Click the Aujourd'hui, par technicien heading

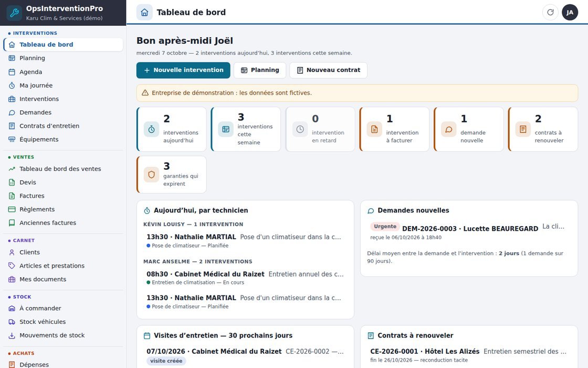(x=201, y=211)
